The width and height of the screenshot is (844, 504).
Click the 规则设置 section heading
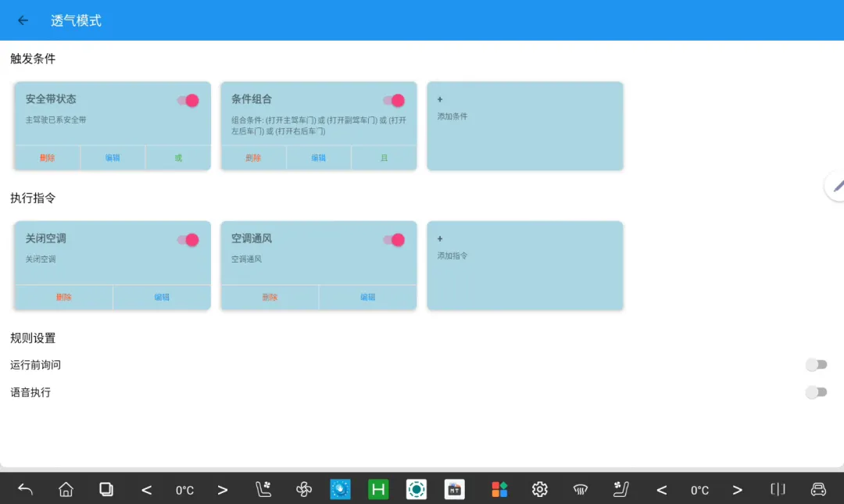(33, 338)
